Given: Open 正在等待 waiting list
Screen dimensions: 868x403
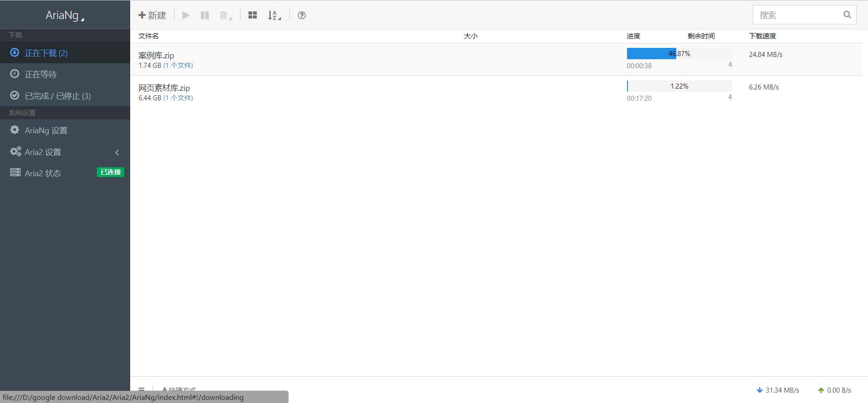Looking at the screenshot, I should [x=65, y=74].
